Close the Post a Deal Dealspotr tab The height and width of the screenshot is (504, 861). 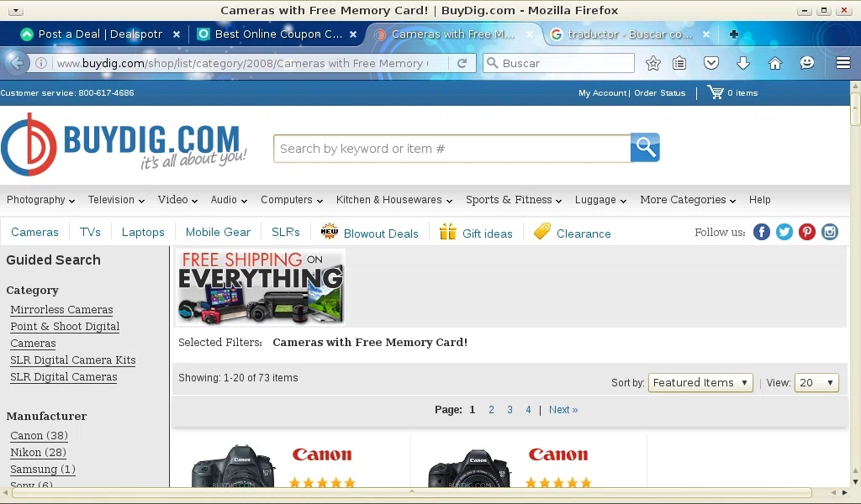177,34
